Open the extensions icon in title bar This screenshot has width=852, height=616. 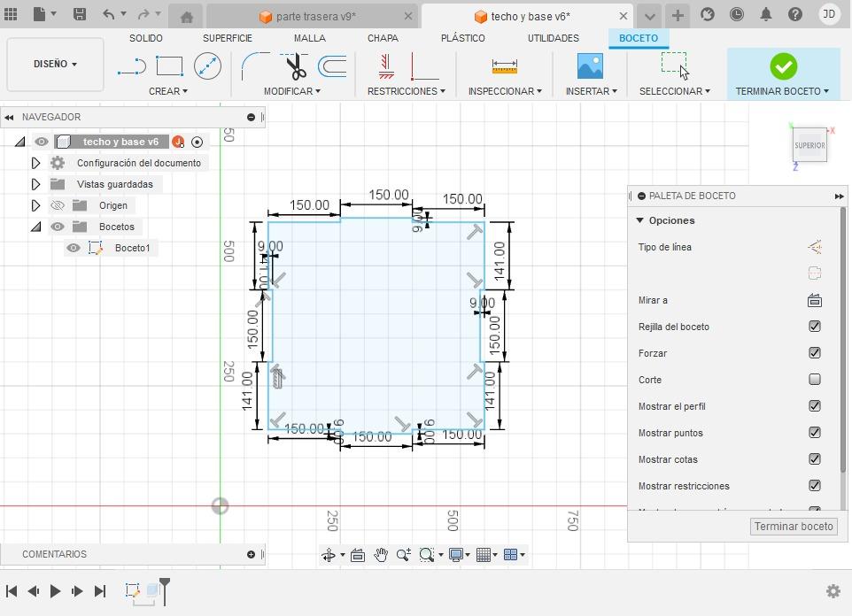[x=707, y=15]
